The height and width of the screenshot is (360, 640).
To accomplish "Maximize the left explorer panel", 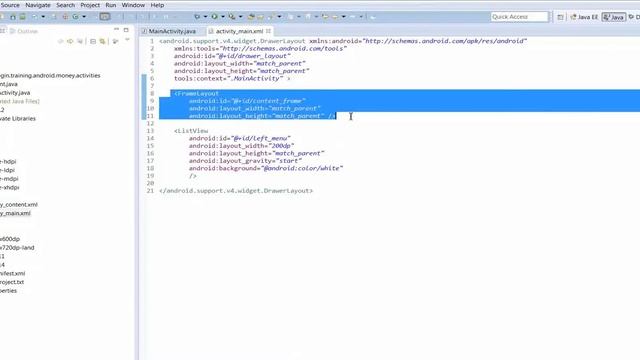I will tap(126, 30).
